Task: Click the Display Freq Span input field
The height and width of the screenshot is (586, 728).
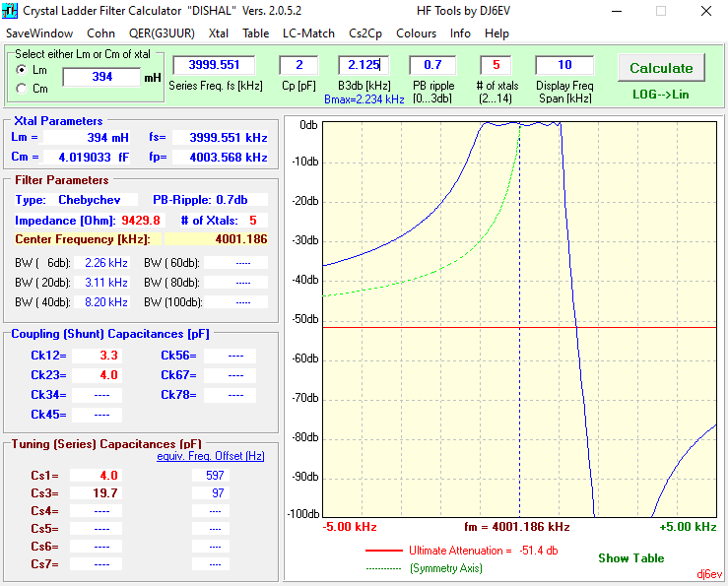Action: point(564,65)
